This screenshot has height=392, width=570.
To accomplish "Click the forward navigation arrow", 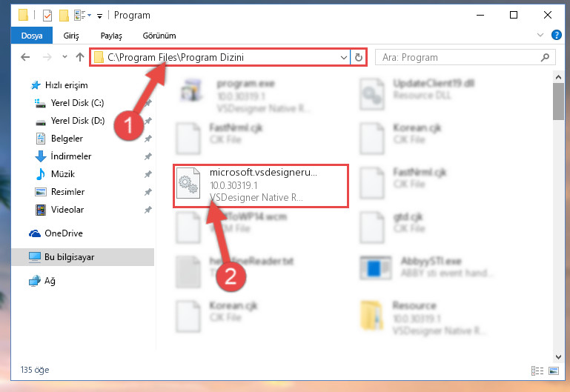I will (47, 57).
